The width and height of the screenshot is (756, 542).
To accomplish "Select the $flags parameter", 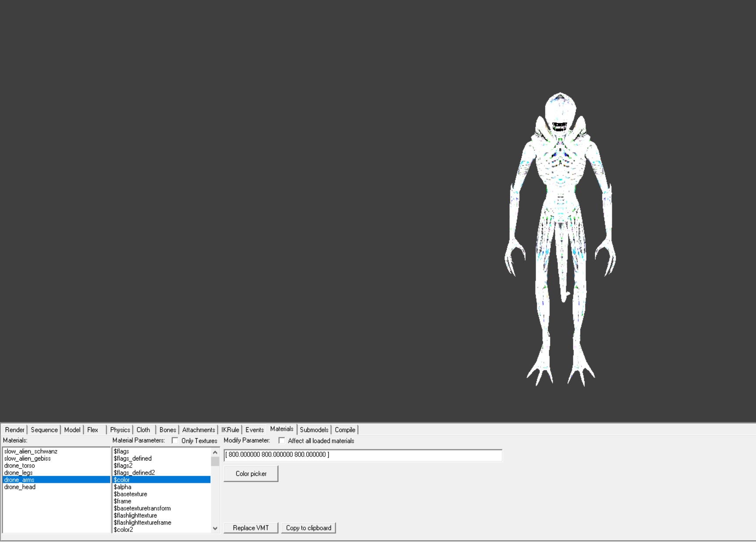I will tap(161, 451).
